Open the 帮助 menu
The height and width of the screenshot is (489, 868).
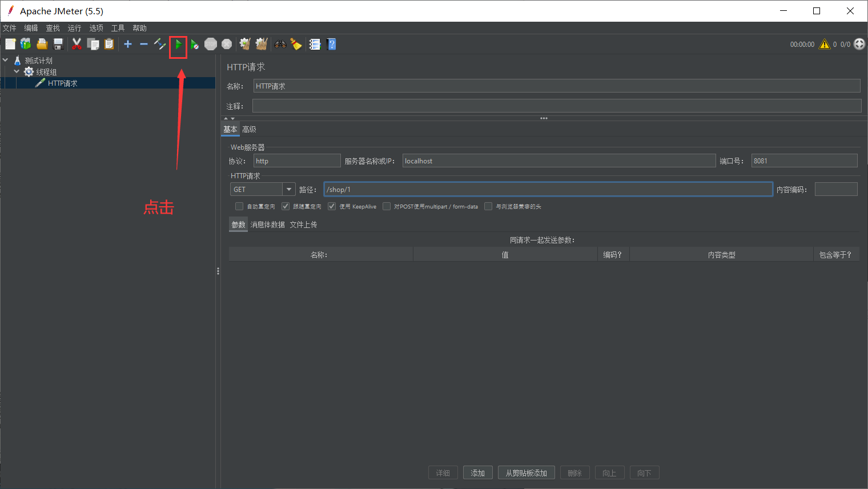coord(139,28)
